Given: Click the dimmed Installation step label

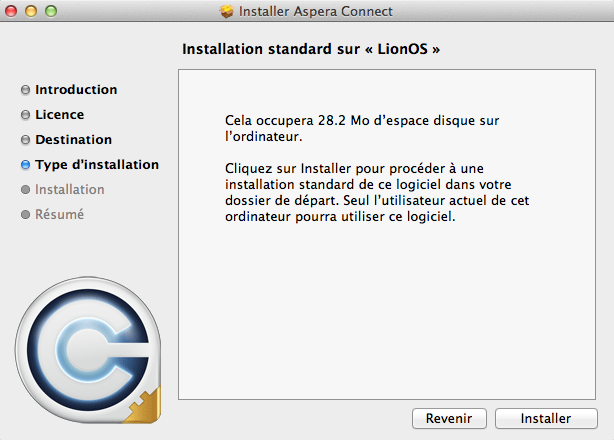Looking at the screenshot, I should click(x=70, y=190).
